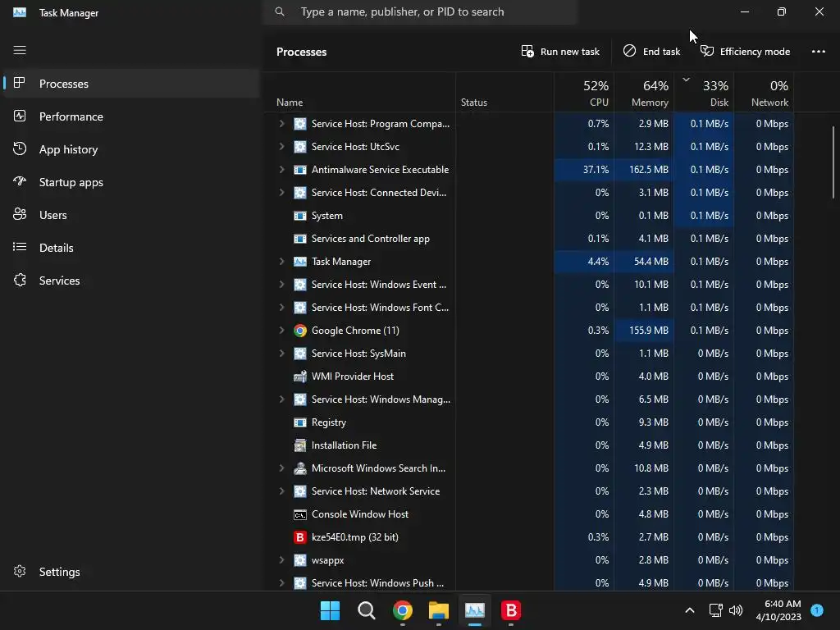This screenshot has width=840, height=630.
Task: Sort by the Network column header
Action: tap(764, 93)
